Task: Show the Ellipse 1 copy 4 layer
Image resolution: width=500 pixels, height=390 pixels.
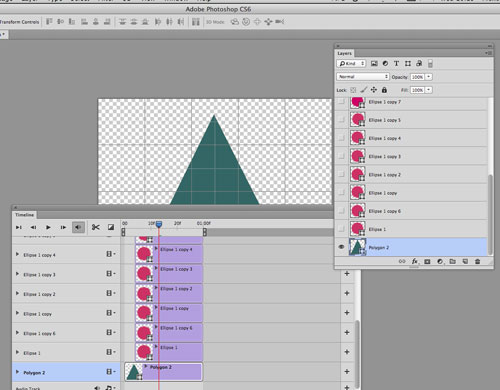Action: point(341,138)
